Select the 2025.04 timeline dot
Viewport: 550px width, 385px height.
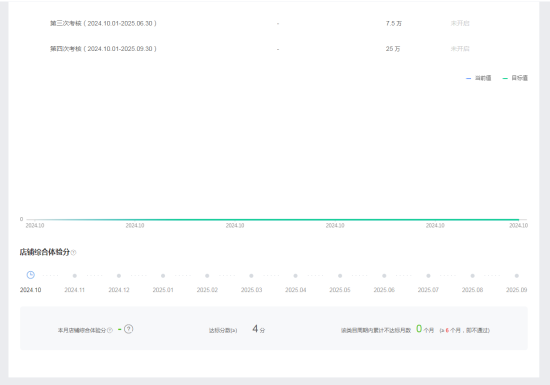point(296,276)
